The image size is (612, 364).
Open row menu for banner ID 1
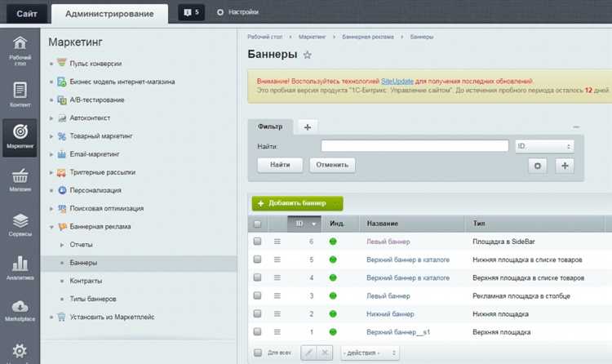(x=277, y=332)
